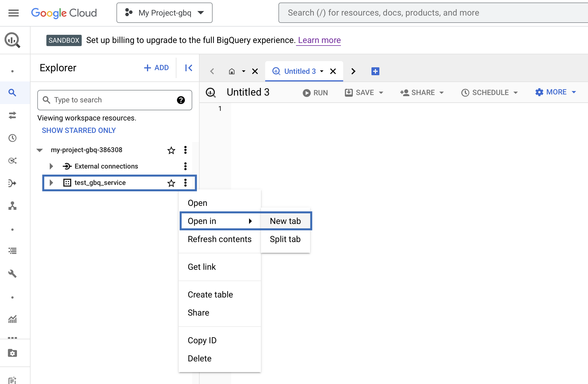Follow the Learn more billing link
Image resolution: width=588 pixels, height=384 pixels.
point(319,40)
